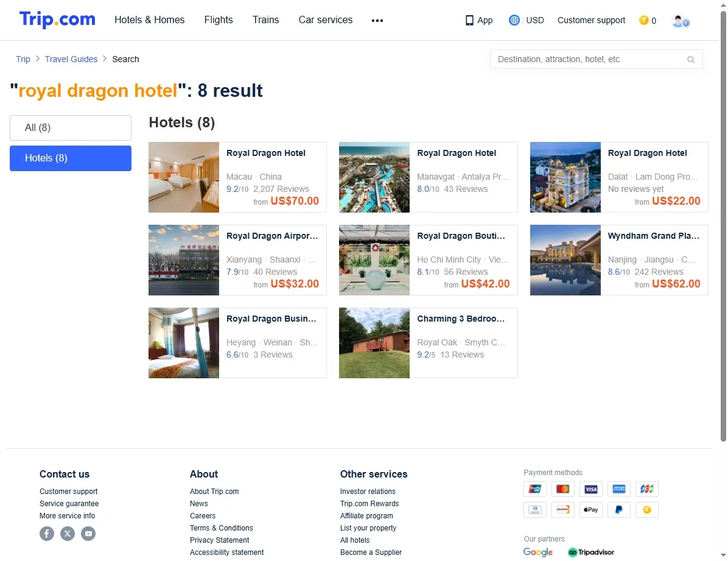Open footer Customer support link
The image size is (728, 561).
69,492
